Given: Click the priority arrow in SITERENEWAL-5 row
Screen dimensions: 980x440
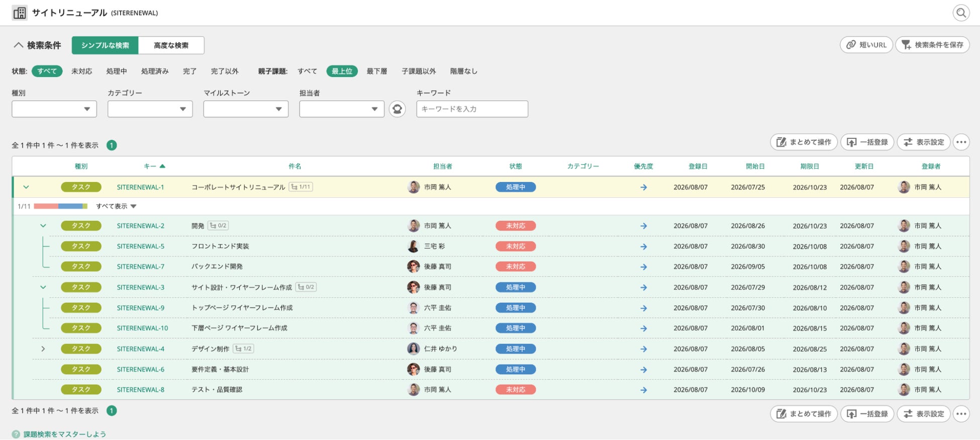Looking at the screenshot, I should click(x=643, y=246).
